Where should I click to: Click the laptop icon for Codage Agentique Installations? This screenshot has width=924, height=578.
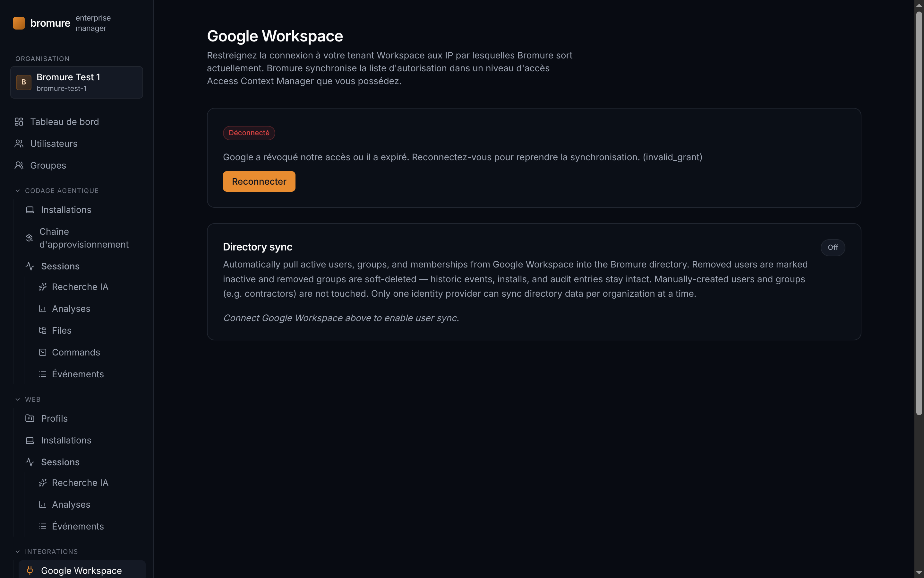click(x=30, y=209)
